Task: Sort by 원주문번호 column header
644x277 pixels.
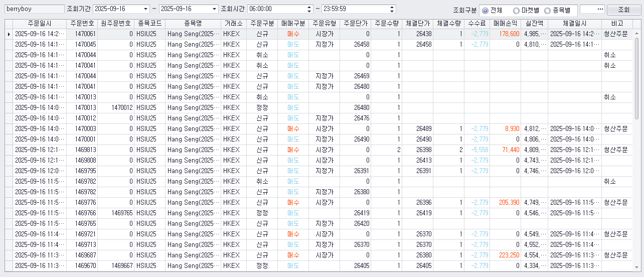Action: pos(116,24)
